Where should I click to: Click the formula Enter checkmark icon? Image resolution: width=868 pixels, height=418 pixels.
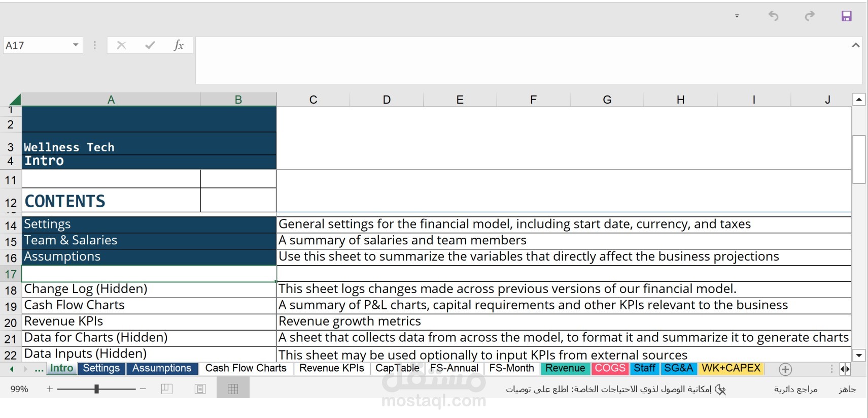[x=150, y=45]
